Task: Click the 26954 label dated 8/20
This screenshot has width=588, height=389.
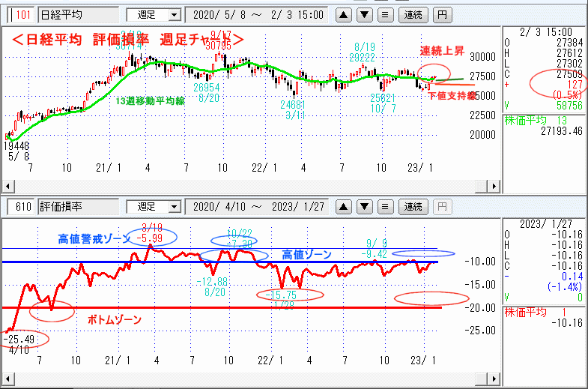Action: point(207,88)
